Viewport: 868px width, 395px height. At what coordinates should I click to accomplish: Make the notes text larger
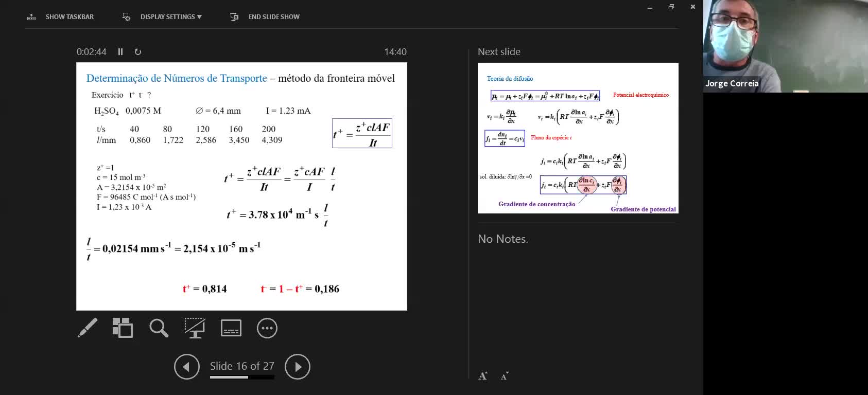[483, 376]
